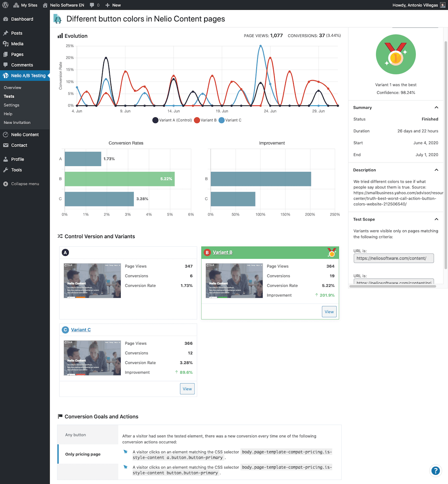Click the plus New icon
Viewport: 448px width, 484px height.
108,5
